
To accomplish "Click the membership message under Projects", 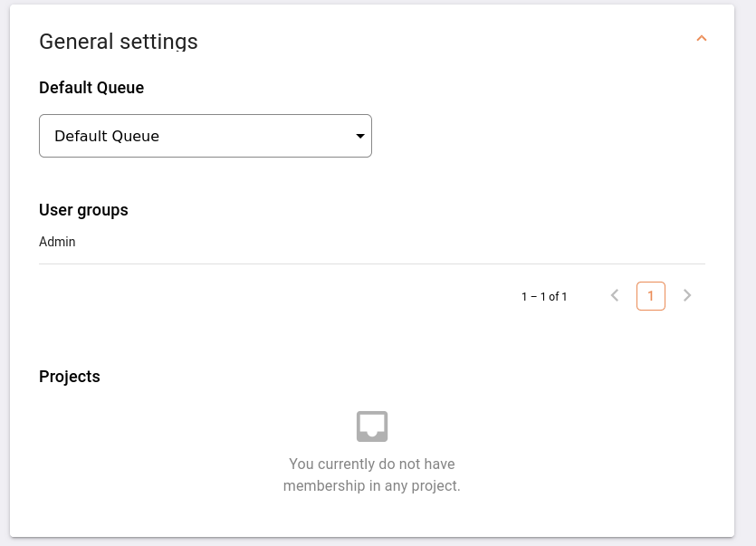I will pos(371,474).
